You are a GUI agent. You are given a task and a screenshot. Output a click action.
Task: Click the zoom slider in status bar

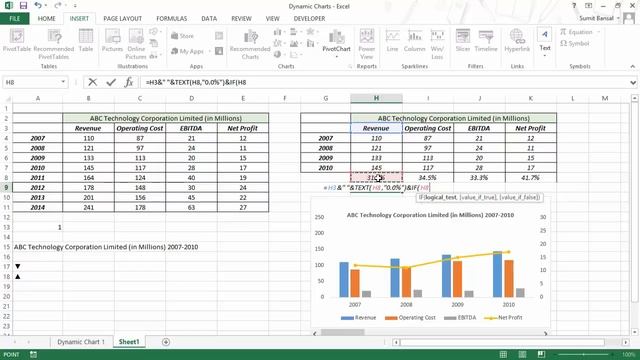click(584, 354)
